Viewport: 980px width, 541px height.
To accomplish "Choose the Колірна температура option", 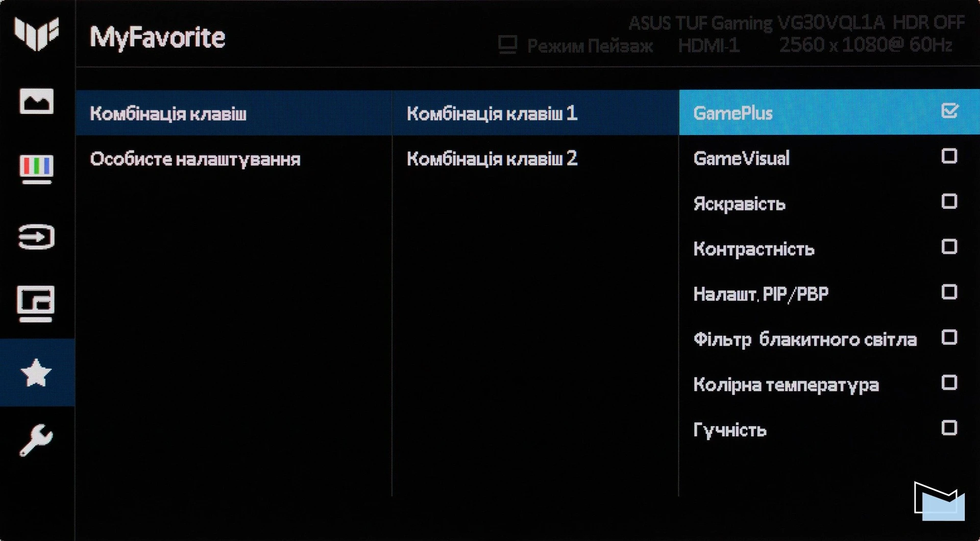I will (x=786, y=384).
